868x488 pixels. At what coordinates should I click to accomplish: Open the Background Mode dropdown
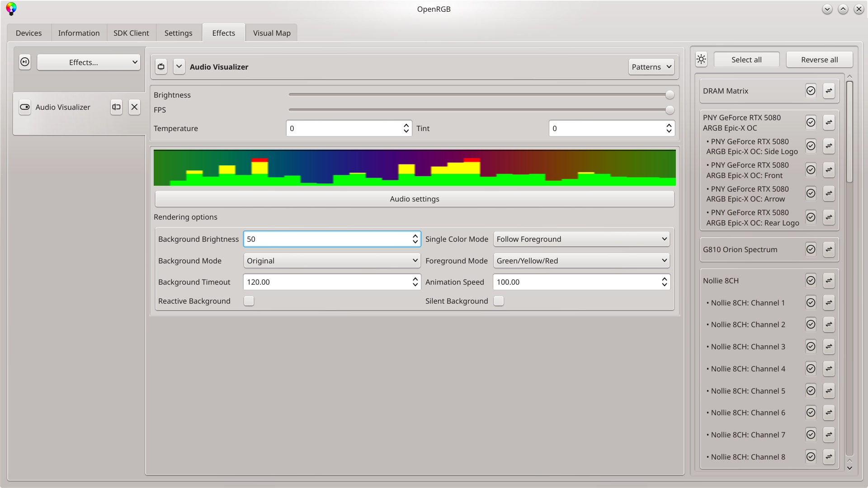332,261
